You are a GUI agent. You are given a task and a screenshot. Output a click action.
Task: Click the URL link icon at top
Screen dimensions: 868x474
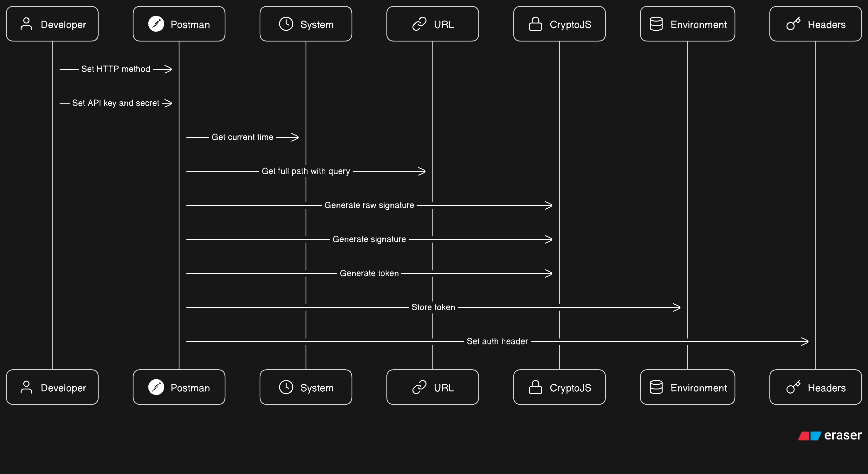click(x=419, y=24)
